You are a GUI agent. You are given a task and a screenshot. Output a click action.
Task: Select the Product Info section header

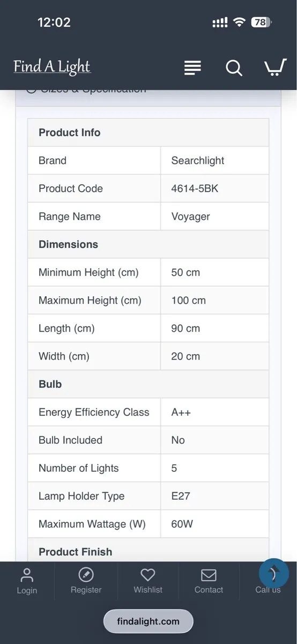click(x=148, y=133)
